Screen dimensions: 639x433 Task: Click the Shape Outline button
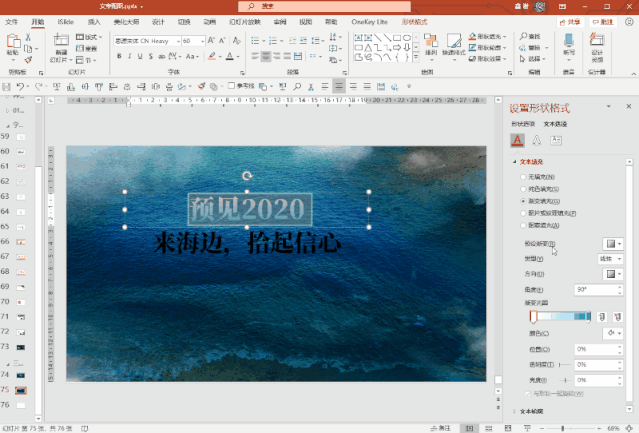(487, 48)
